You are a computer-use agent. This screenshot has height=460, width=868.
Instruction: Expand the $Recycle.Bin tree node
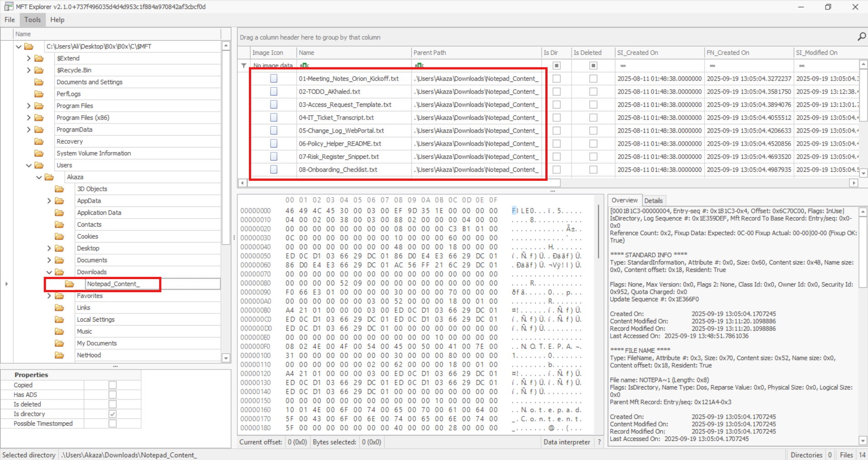(29, 70)
